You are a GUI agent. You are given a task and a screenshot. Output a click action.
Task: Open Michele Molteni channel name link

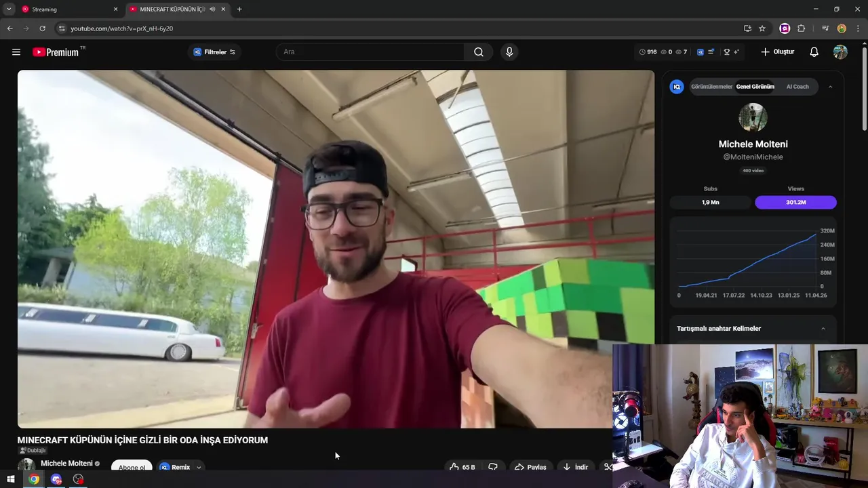(66, 464)
